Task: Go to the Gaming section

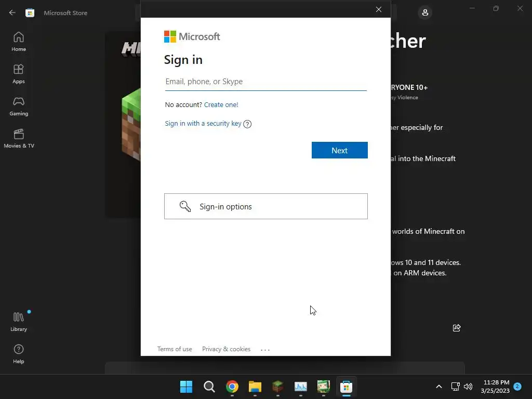Action: pos(19,106)
